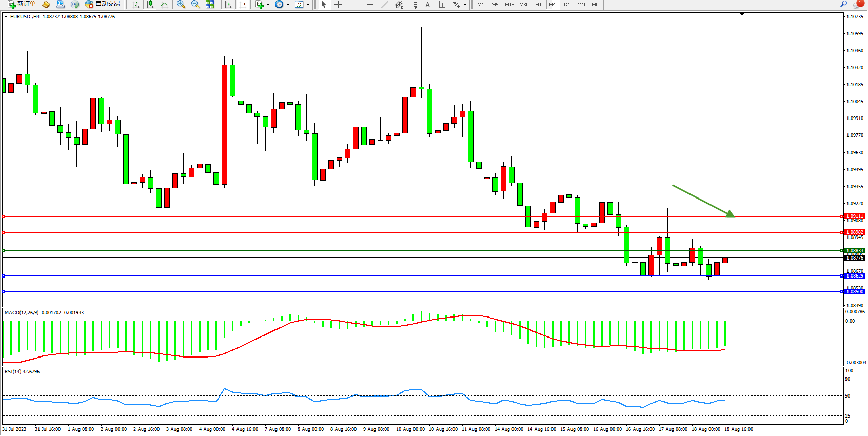Viewport: 868px width, 436px height.
Task: Select the crosshair tool
Action: pos(339,4)
